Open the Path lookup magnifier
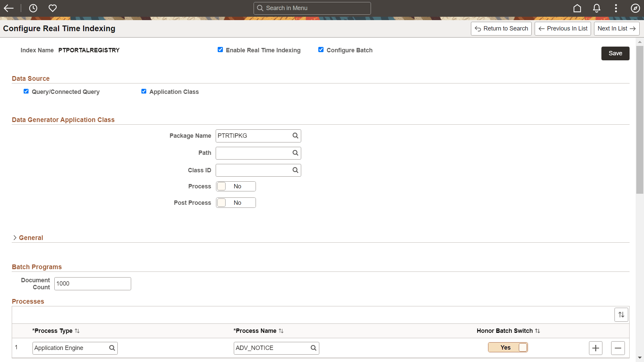Image resolution: width=644 pixels, height=362 pixels. pos(295,153)
